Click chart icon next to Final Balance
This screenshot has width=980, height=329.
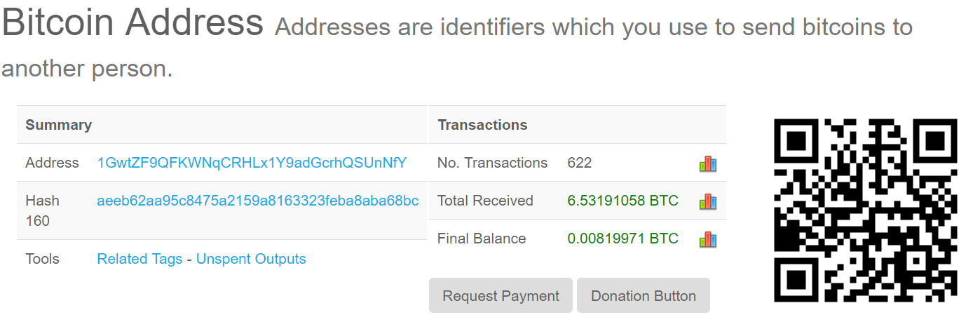[707, 240]
